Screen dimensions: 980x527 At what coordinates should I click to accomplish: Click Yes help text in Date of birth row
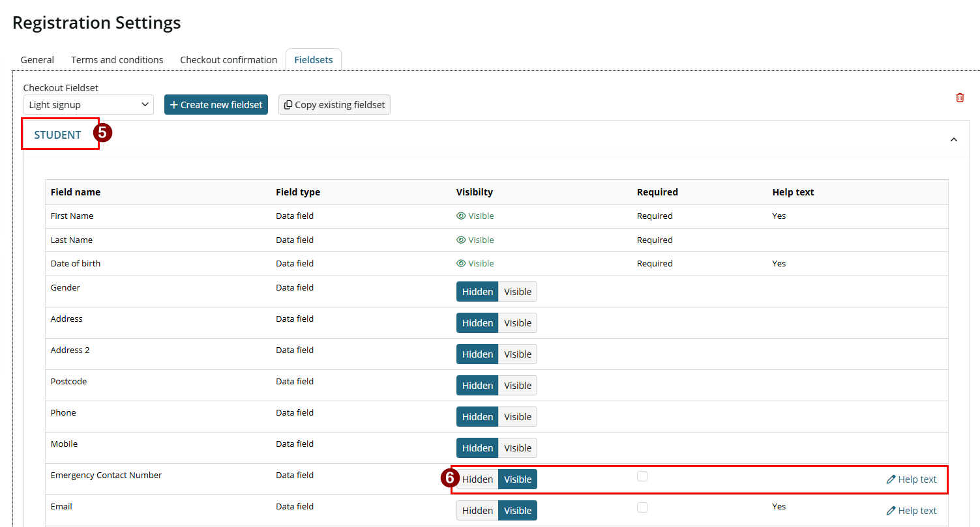coord(779,264)
